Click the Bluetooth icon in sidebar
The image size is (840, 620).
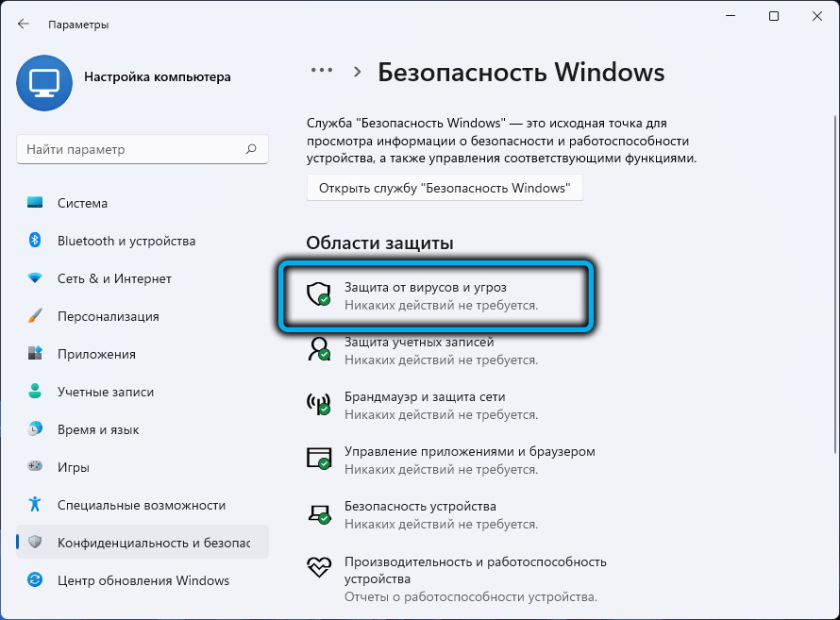pyautogui.click(x=35, y=241)
